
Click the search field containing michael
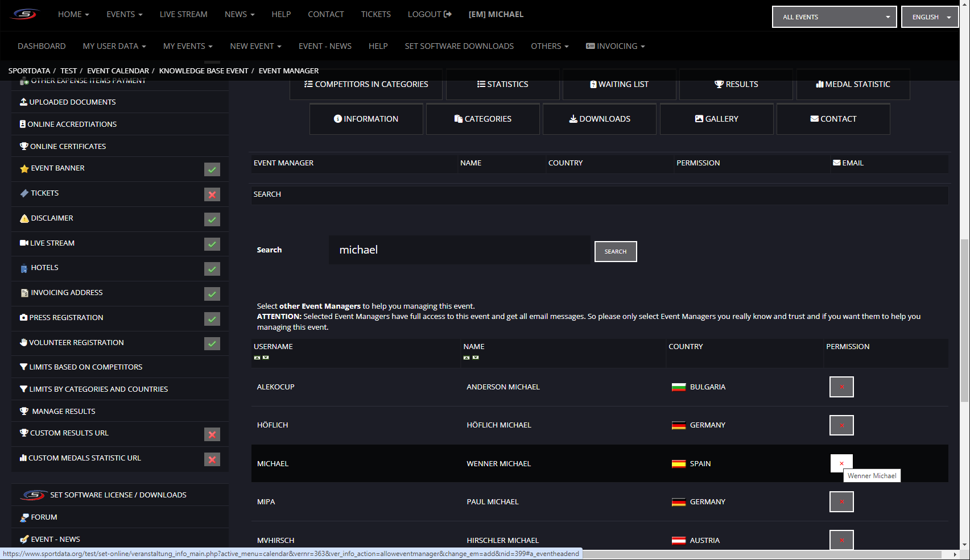click(459, 250)
